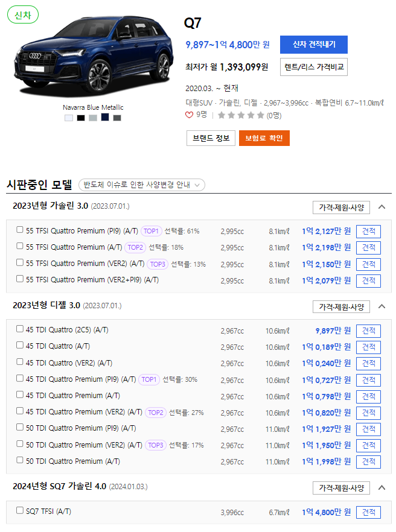The width and height of the screenshot is (396, 532).
Task: Open 가격·제원·사양 for 2023년형 디젤 3.0
Action: (x=341, y=306)
